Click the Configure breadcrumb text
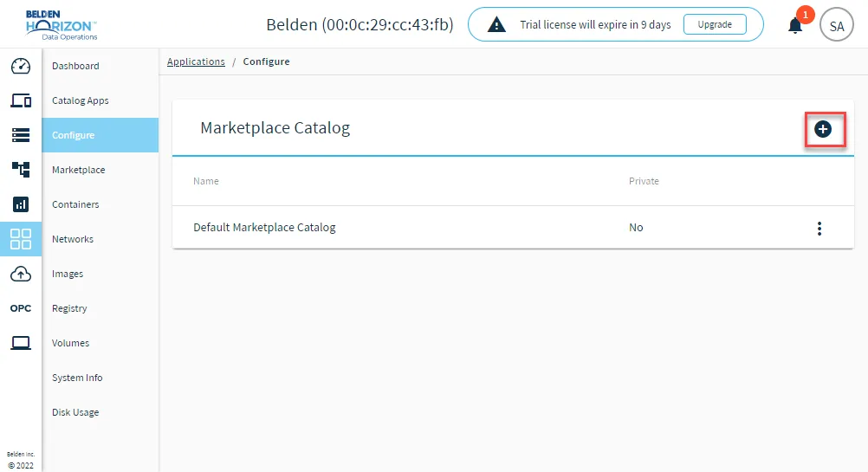This screenshot has width=868, height=472. [266, 61]
